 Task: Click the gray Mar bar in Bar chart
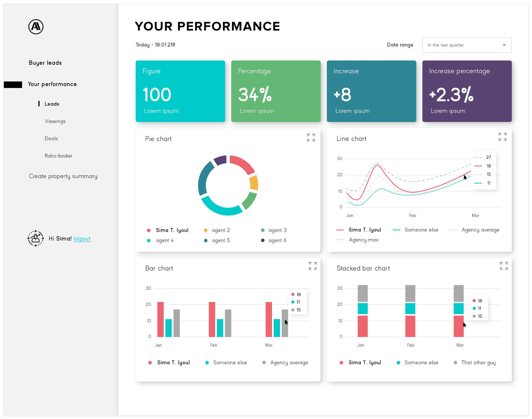tap(285, 323)
